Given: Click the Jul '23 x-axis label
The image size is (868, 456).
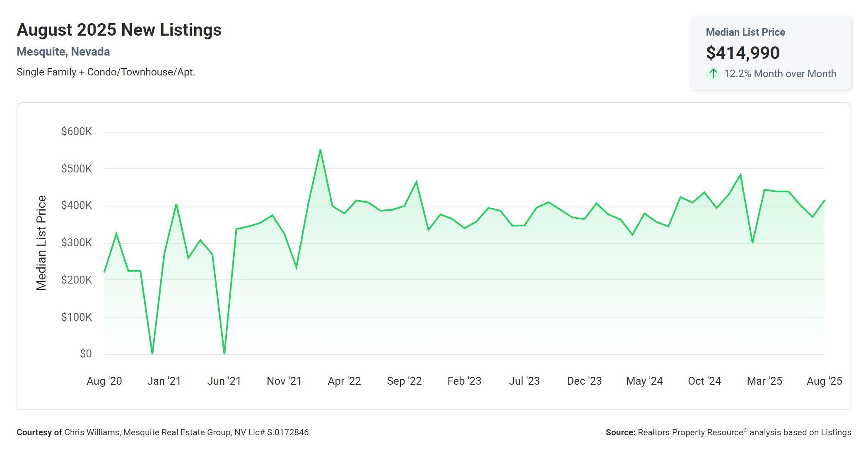Looking at the screenshot, I should 524,381.
